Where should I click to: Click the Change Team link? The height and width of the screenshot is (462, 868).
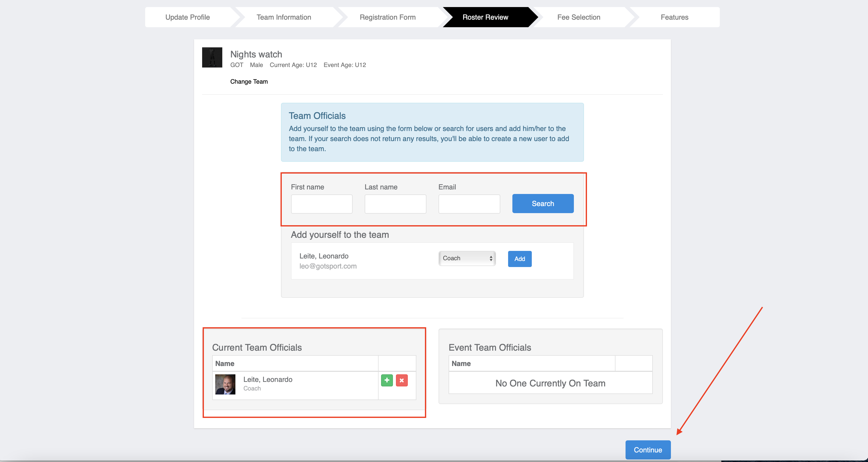point(249,81)
